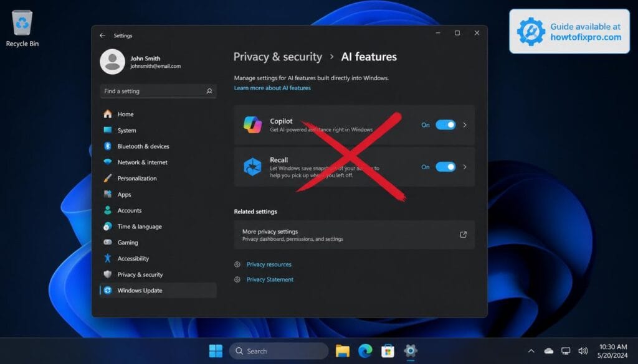Click the Time & language label
Image resolution: width=638 pixels, height=364 pixels.
pyautogui.click(x=140, y=226)
